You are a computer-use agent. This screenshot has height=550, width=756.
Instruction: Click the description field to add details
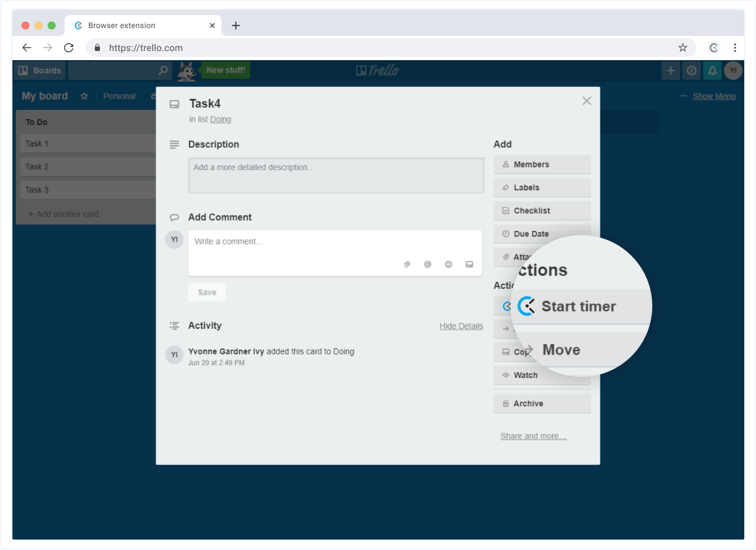pos(336,175)
